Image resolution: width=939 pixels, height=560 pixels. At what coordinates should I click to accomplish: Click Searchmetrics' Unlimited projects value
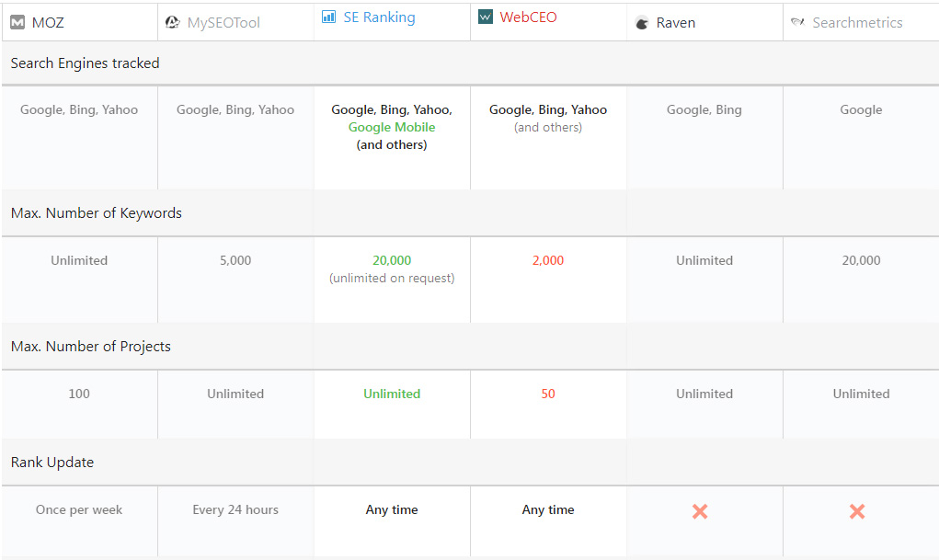[861, 394]
